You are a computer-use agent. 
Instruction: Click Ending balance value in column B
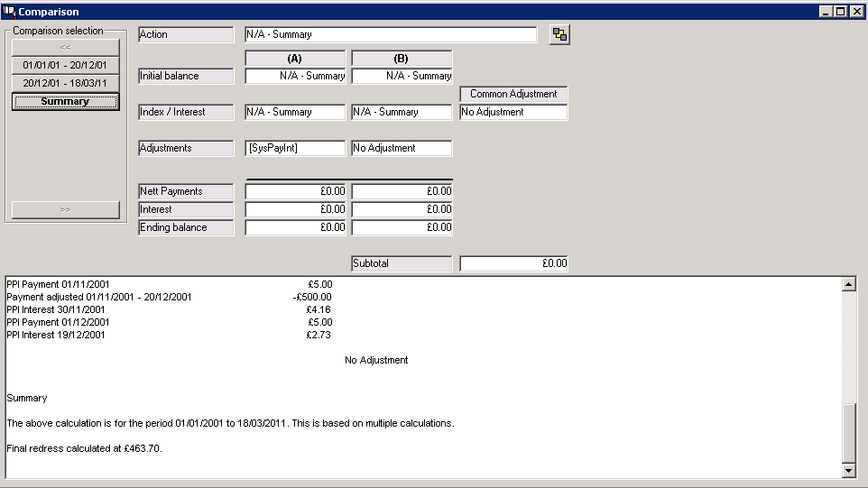[x=402, y=227]
